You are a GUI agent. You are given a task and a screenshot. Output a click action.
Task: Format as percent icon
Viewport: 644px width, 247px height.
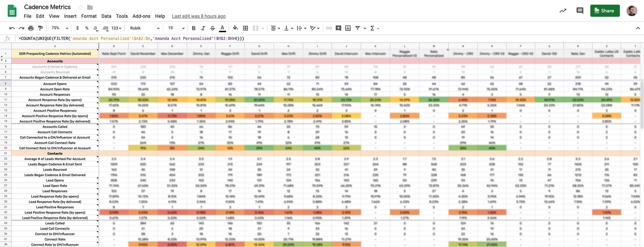click(87, 28)
